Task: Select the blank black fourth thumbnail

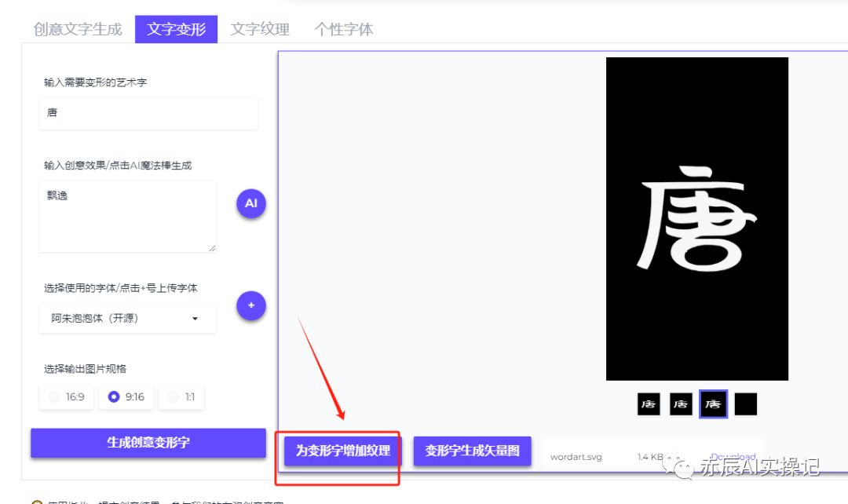Action: point(746,404)
